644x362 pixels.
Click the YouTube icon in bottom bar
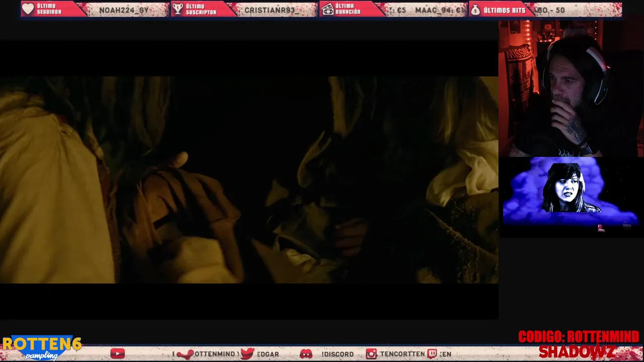click(117, 354)
